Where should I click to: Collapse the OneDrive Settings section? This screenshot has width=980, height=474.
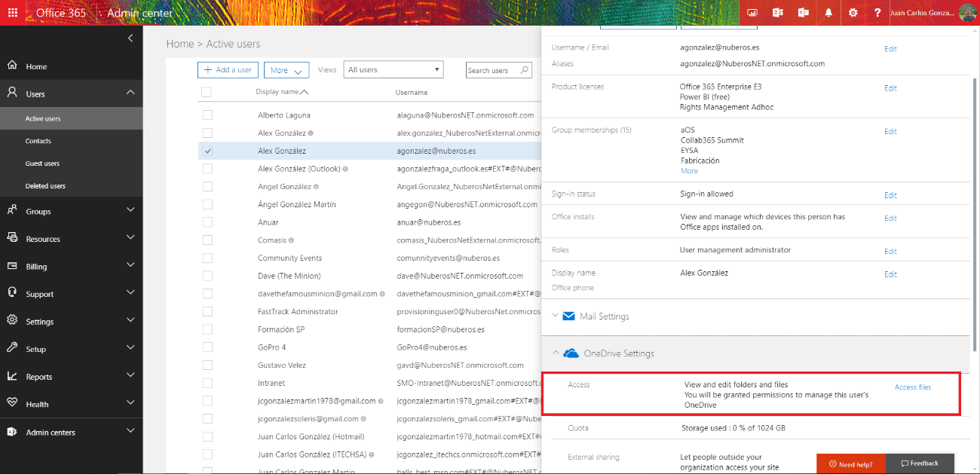[x=556, y=353]
